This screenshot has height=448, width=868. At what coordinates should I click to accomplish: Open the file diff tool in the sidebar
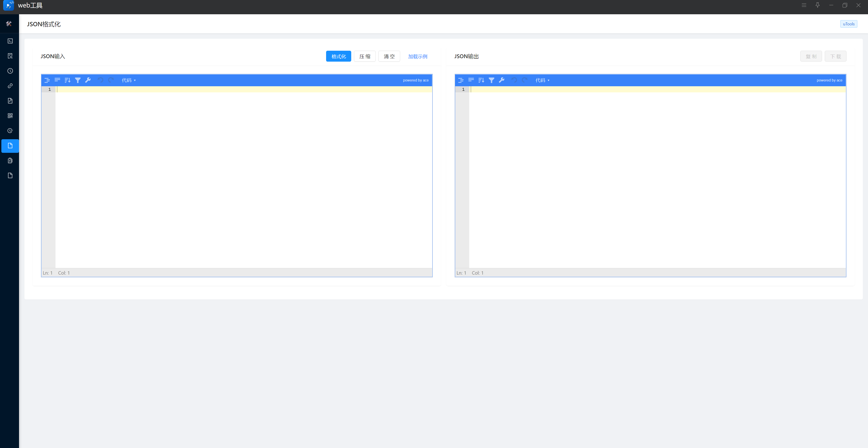(10, 161)
